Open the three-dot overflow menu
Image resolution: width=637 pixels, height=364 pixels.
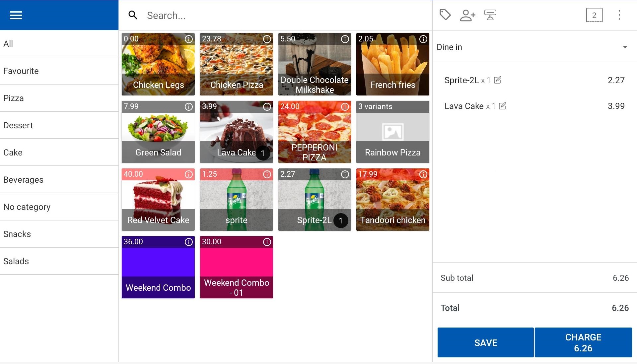619,15
